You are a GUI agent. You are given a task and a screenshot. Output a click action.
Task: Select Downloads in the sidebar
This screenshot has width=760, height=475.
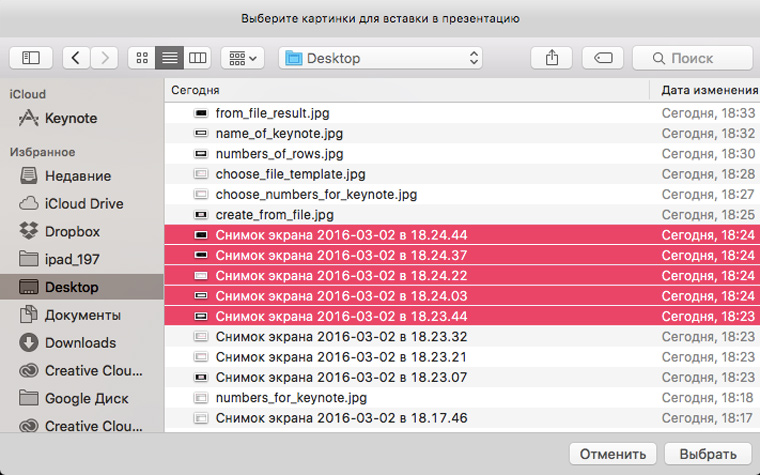pos(80,343)
